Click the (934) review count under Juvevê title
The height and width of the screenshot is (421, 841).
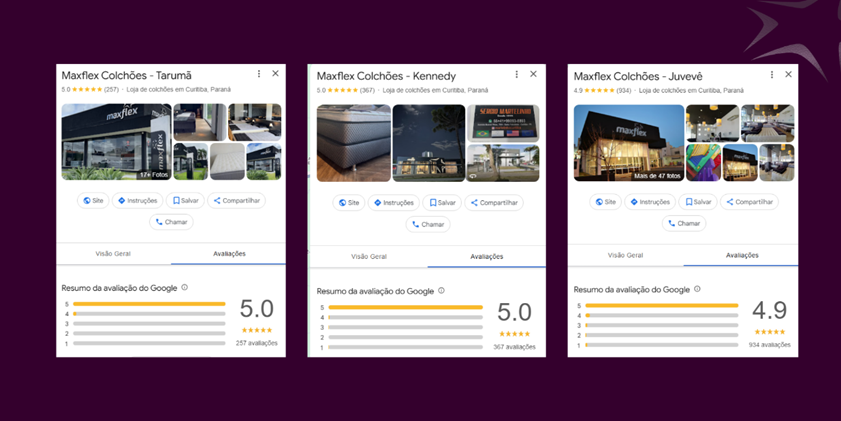point(623,91)
